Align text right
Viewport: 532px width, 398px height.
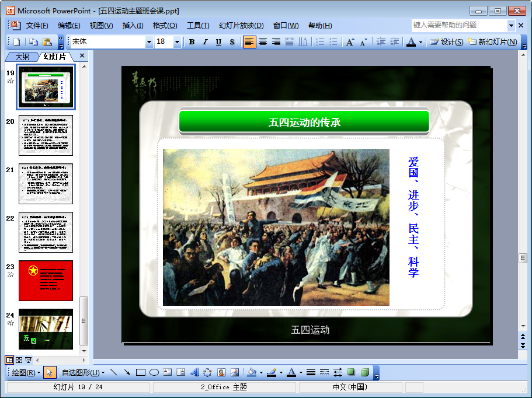(276, 41)
